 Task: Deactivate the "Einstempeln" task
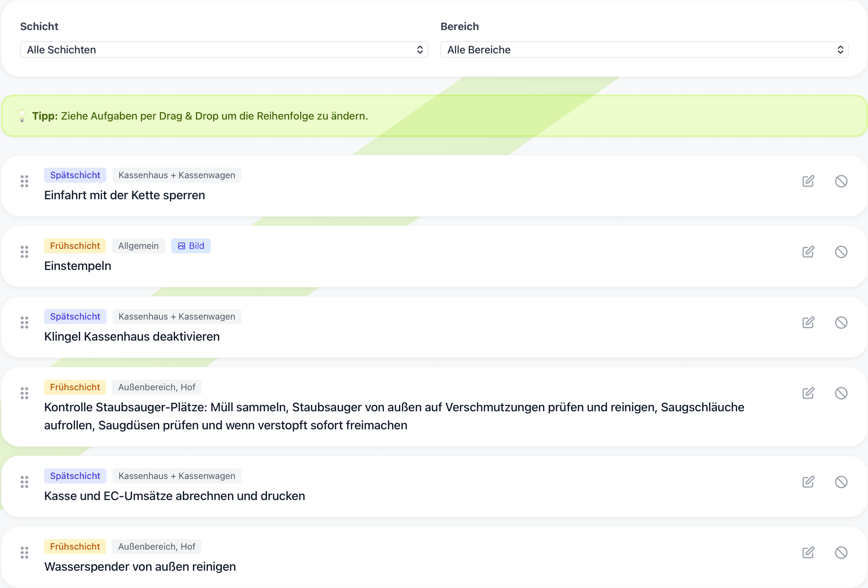[x=841, y=252]
